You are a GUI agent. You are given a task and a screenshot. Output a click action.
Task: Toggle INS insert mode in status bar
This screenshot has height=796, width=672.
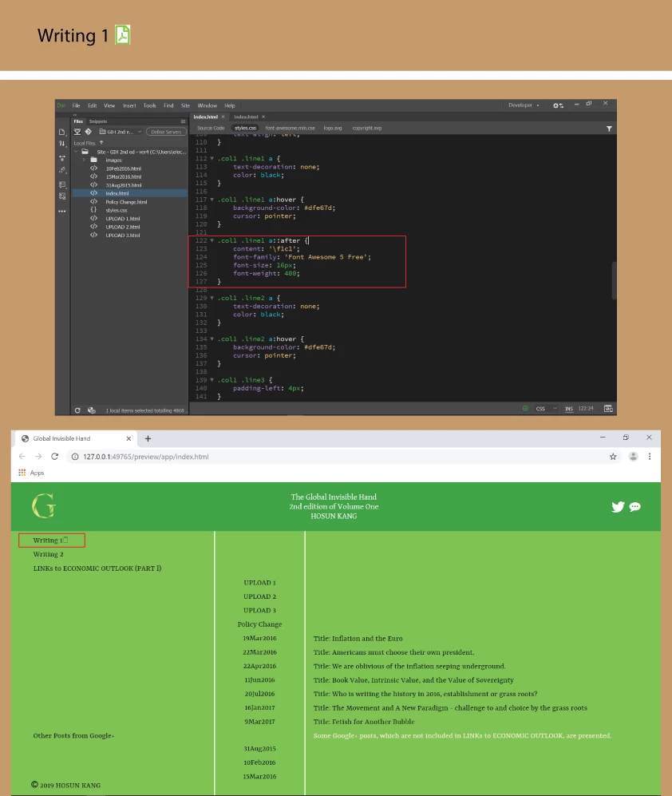click(x=569, y=409)
